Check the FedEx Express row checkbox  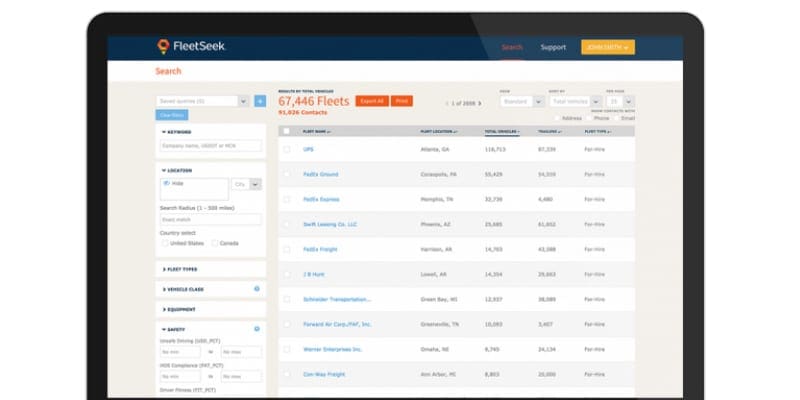pos(286,199)
